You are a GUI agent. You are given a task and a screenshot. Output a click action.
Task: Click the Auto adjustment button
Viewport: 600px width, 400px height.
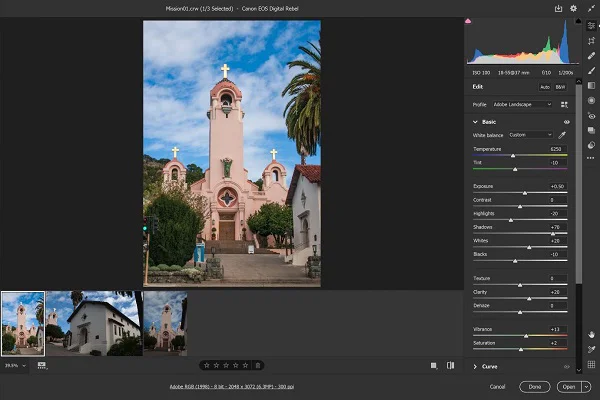pos(545,87)
